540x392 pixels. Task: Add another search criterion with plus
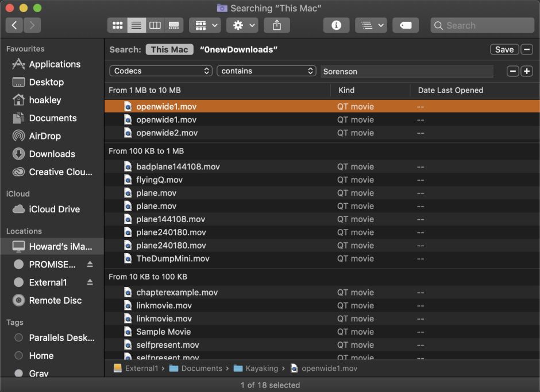point(527,71)
